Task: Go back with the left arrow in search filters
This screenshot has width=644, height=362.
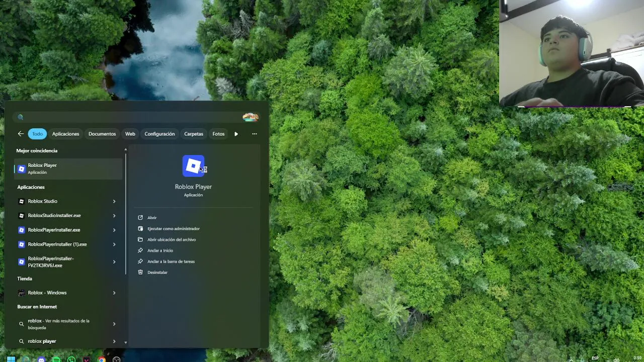Action: point(21,134)
